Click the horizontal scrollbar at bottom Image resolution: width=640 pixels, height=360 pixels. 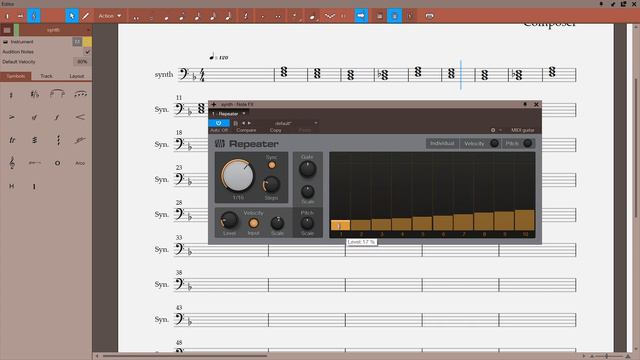186,356
